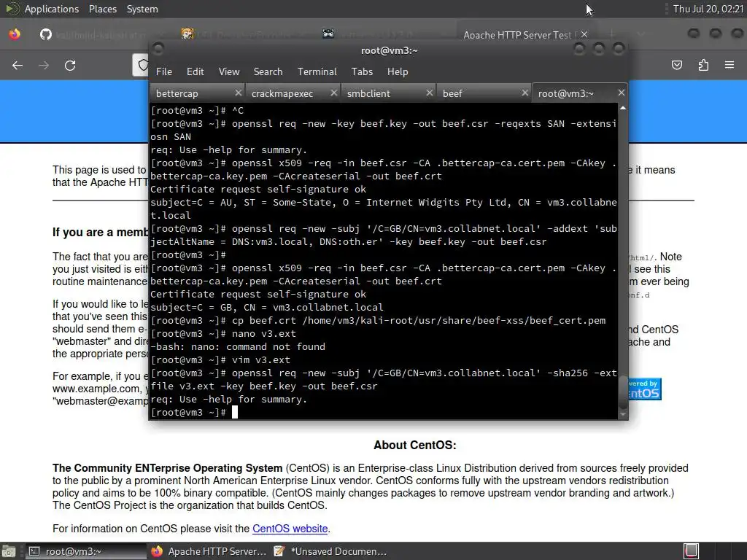Open the Firefox extensions puzzle icon
747x560 pixels.
click(x=703, y=65)
